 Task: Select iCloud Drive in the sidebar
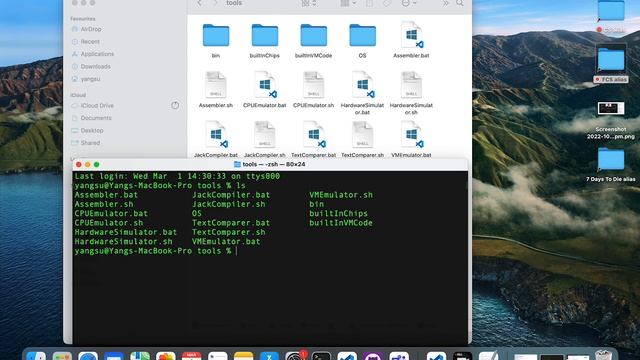click(97, 106)
